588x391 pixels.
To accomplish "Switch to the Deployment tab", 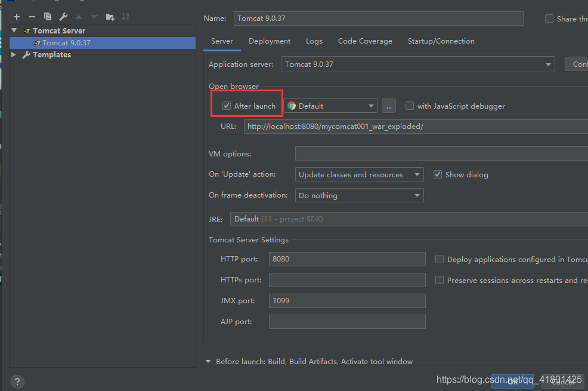I will click(x=270, y=41).
